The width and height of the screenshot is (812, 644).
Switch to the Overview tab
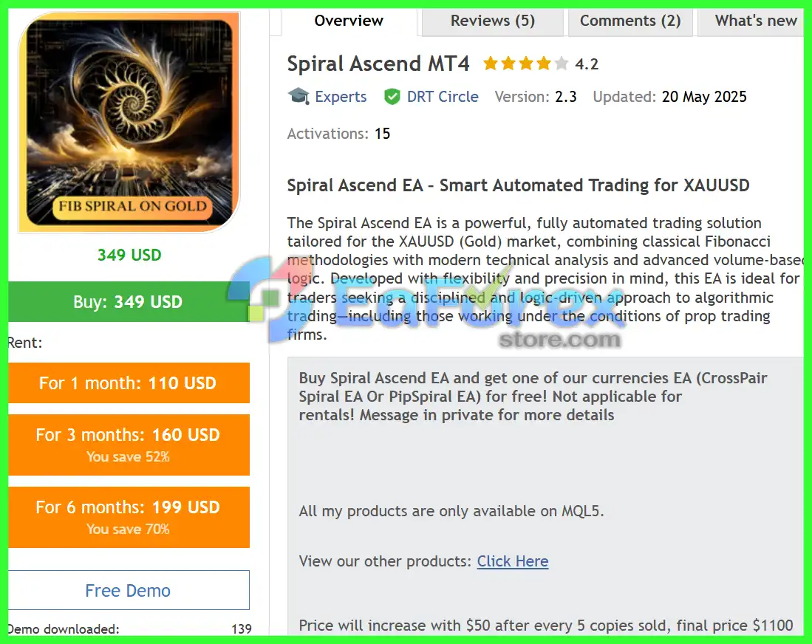[349, 21]
